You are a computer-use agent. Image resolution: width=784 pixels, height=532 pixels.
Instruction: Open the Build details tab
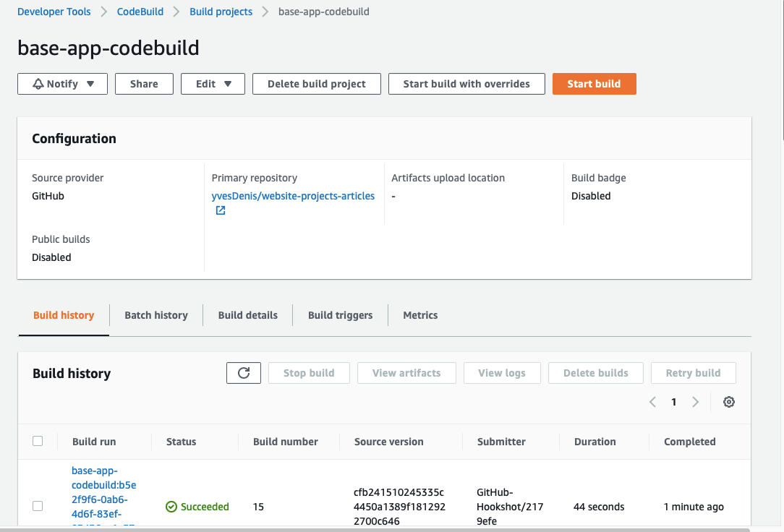[x=248, y=315]
